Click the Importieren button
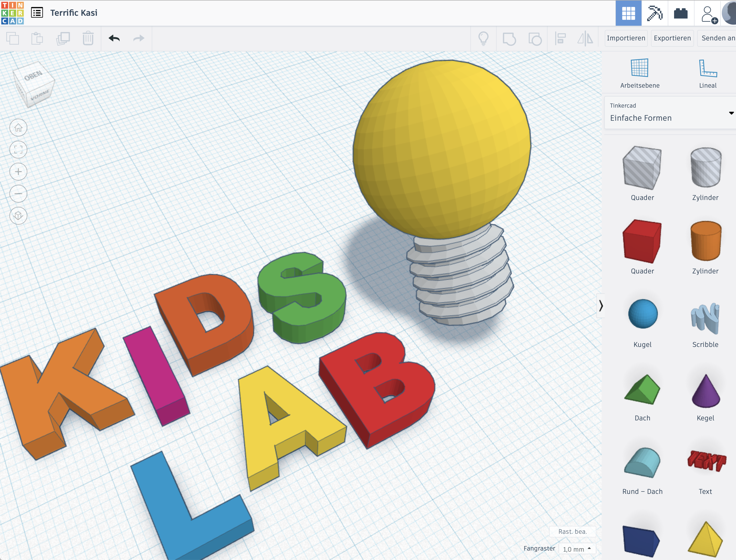Viewport: 736px width, 560px height. (x=626, y=38)
